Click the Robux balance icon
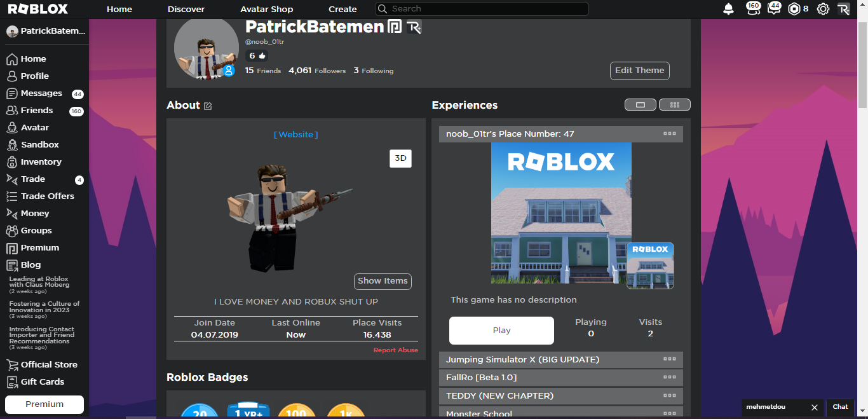Screen dimensions: 868x419 (x=794, y=9)
